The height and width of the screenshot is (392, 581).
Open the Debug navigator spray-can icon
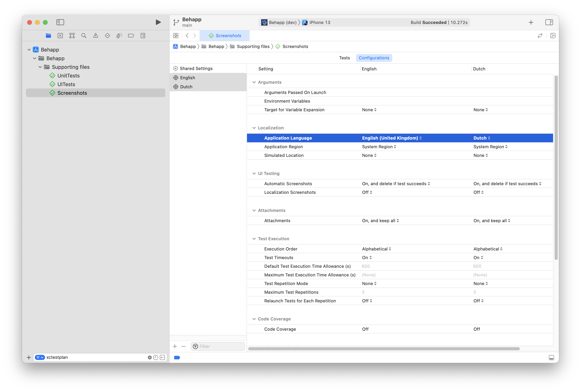(119, 35)
